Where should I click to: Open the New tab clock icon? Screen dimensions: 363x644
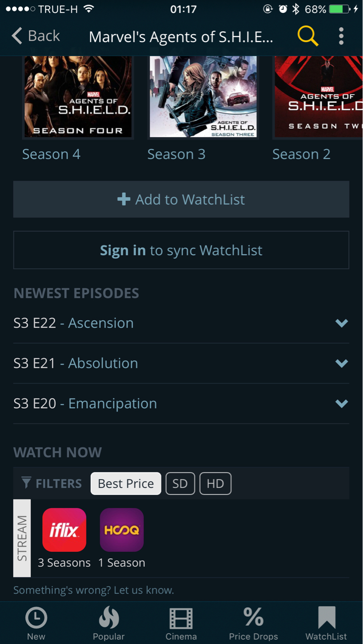[36, 623]
